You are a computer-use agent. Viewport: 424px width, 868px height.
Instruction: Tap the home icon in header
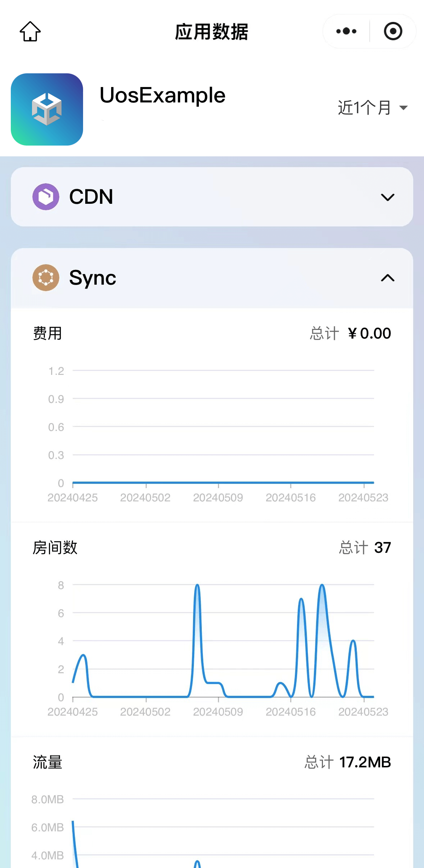click(30, 31)
